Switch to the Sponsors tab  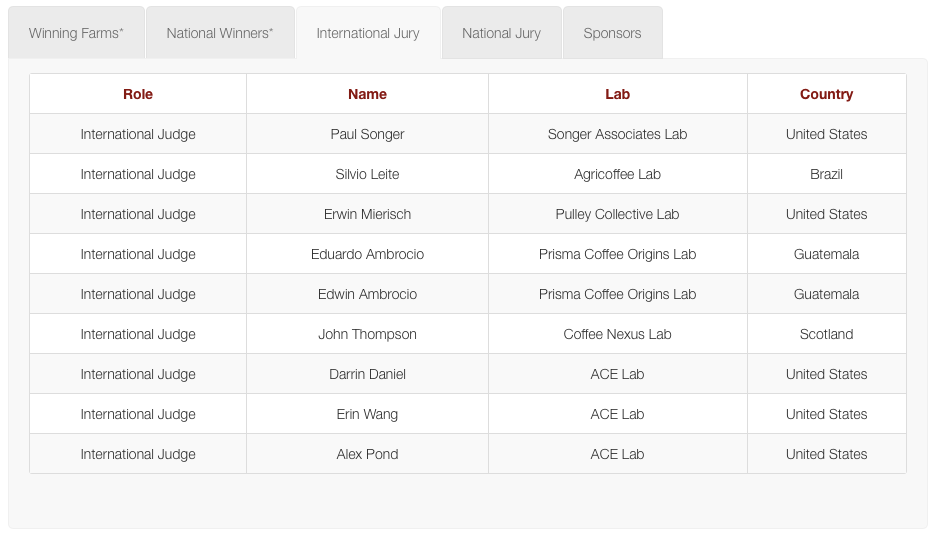click(x=613, y=33)
